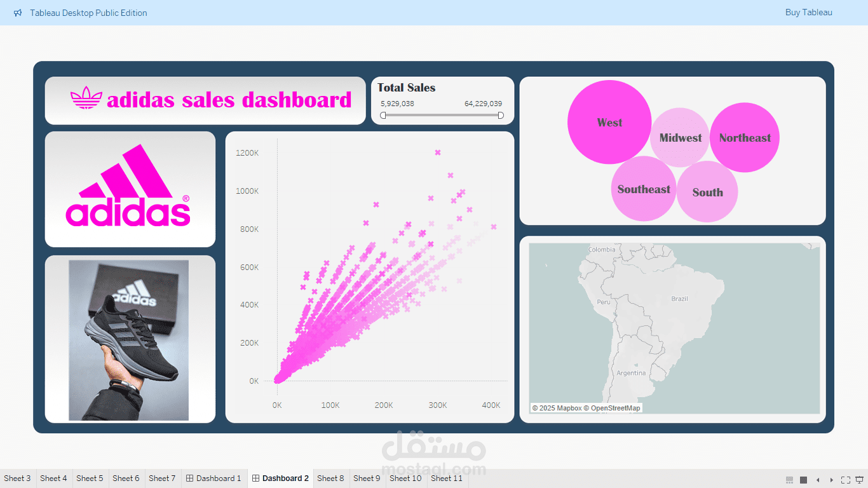This screenshot has width=868, height=488.
Task: Click Colombia on the map
Action: click(x=602, y=250)
